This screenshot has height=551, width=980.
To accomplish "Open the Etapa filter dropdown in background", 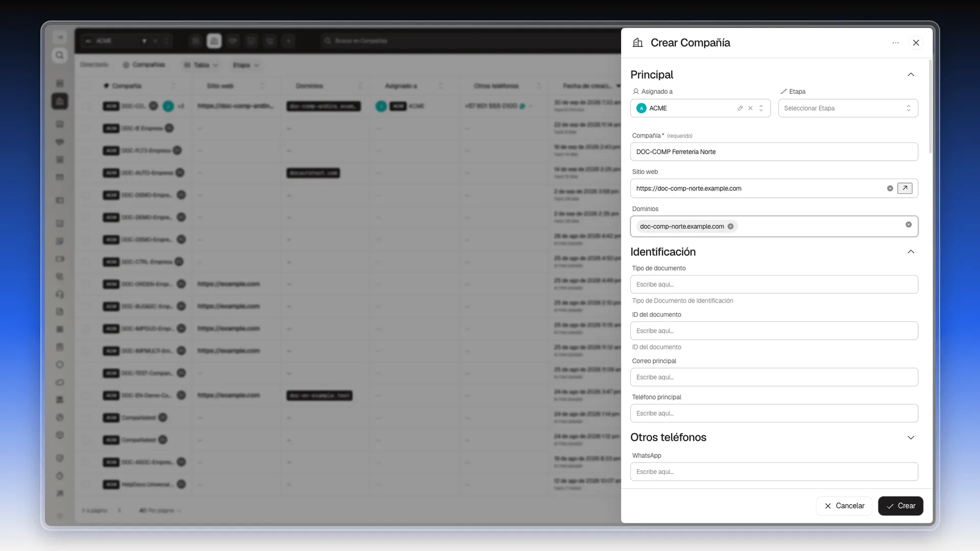I will tap(246, 65).
